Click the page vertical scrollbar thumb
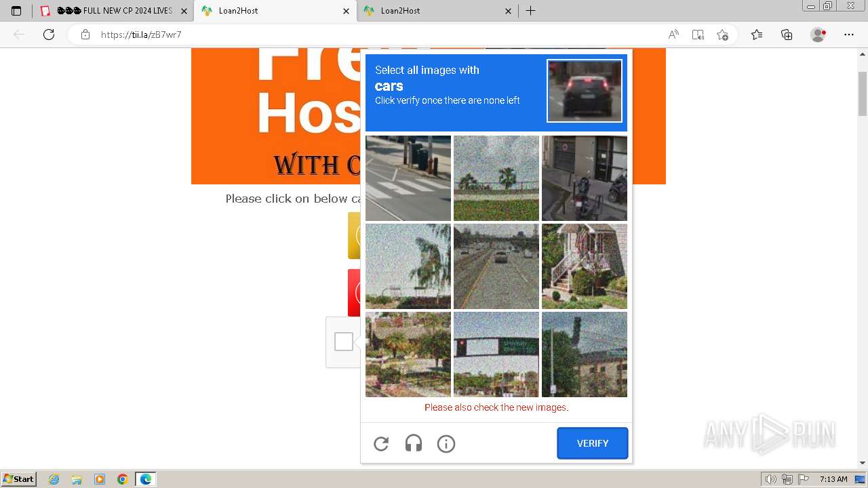The width and height of the screenshot is (868, 488). (863, 93)
